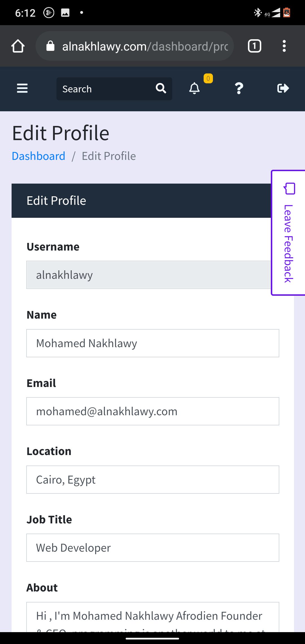Tap the lock icon in the address bar
This screenshot has width=305, height=644.
point(50,46)
